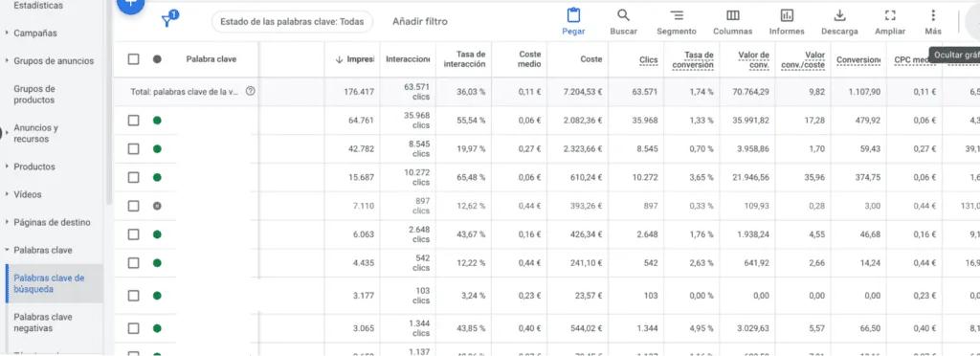Select the row with 3.177 impressions

pyautogui.click(x=133, y=296)
